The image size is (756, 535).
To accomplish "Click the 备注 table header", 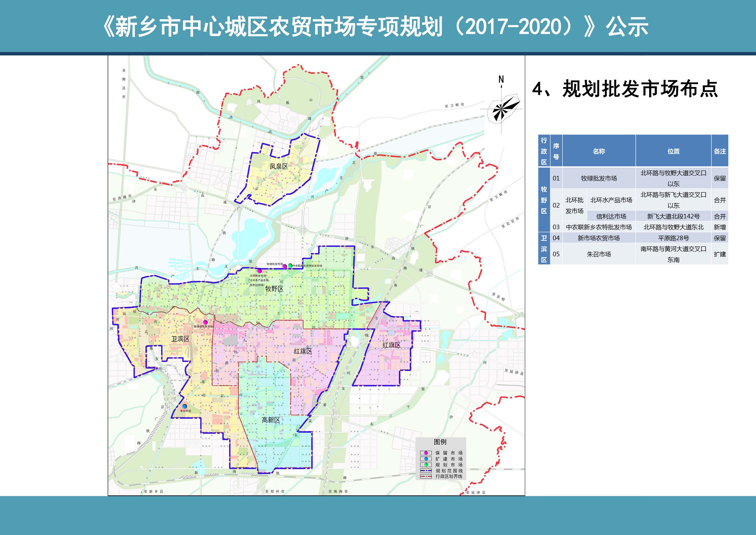I will [720, 151].
